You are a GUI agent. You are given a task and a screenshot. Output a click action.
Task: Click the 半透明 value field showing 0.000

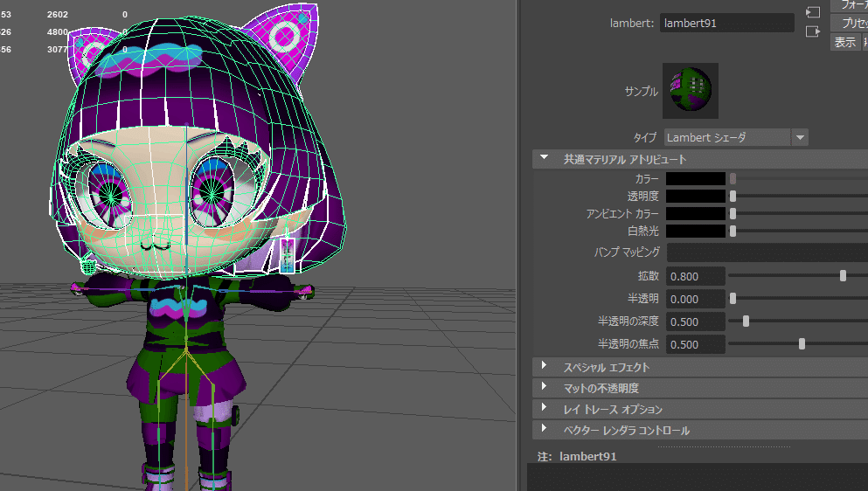click(x=695, y=299)
